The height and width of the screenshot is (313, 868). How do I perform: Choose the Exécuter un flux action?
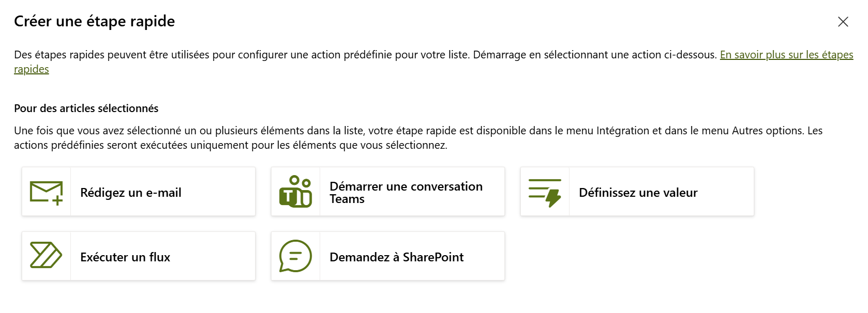(x=125, y=257)
